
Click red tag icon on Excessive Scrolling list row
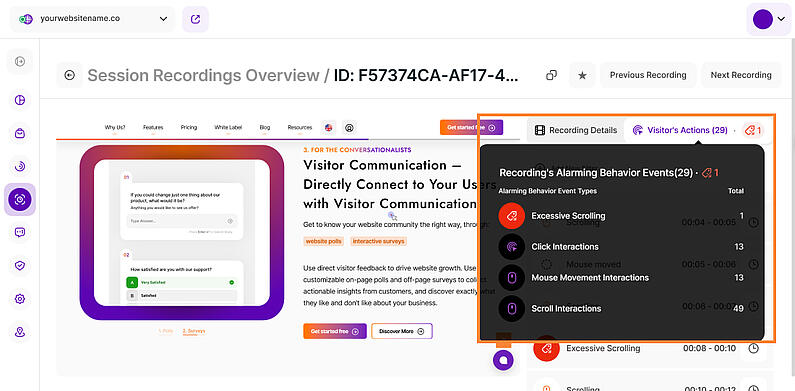(x=546, y=348)
